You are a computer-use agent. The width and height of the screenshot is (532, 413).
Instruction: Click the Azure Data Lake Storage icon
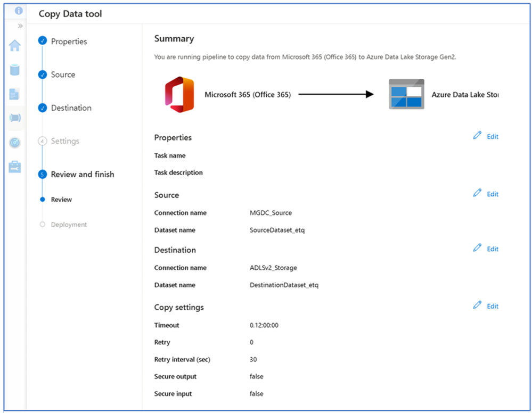coord(406,94)
